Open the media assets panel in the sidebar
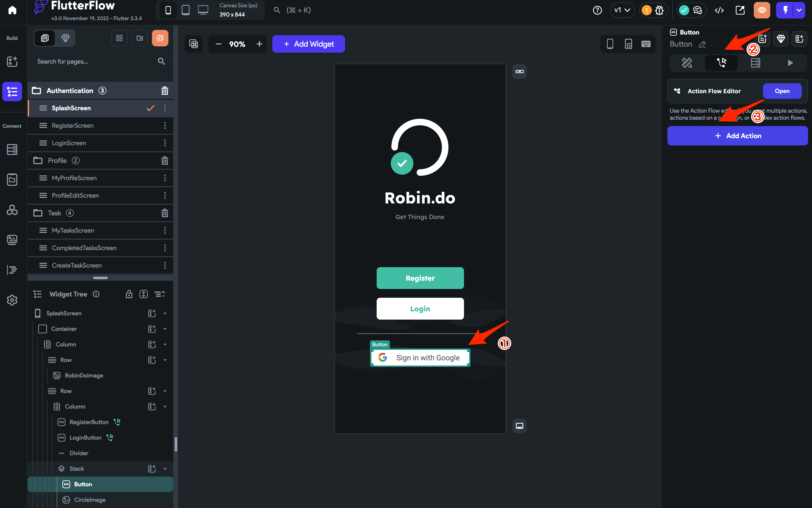This screenshot has height=508, width=812. pos(12,240)
